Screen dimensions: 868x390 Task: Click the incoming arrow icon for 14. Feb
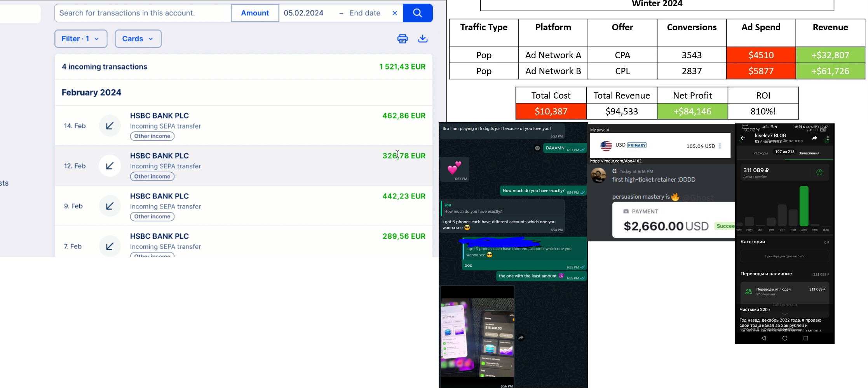coord(110,126)
